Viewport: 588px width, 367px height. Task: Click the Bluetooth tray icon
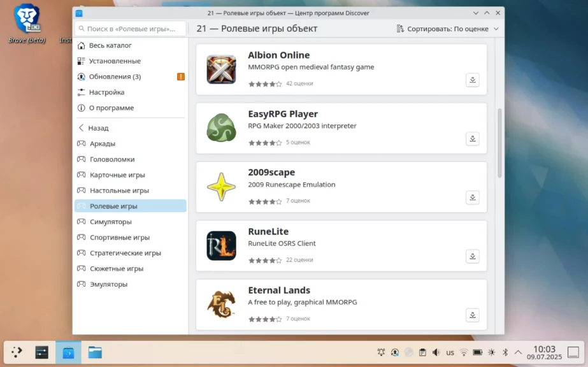[x=505, y=352]
